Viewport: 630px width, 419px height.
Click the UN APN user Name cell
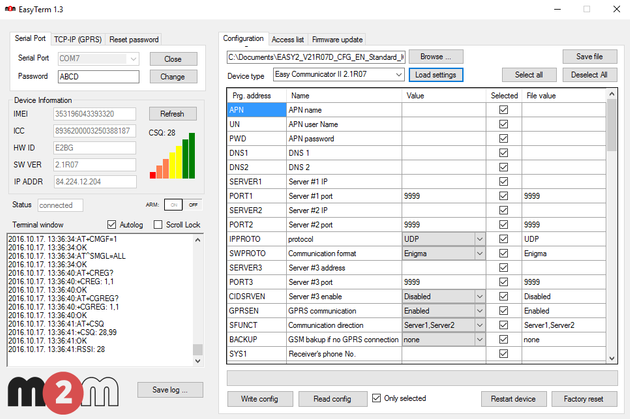[344, 124]
